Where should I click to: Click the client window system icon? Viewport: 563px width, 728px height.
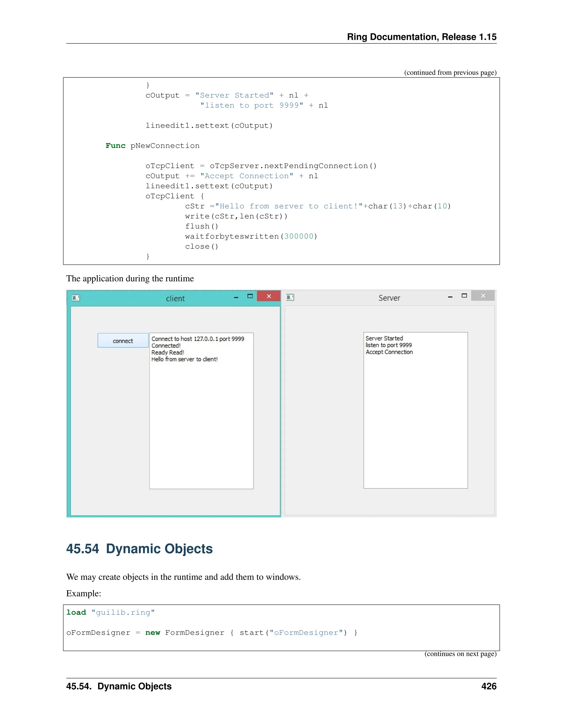tap(76, 298)
